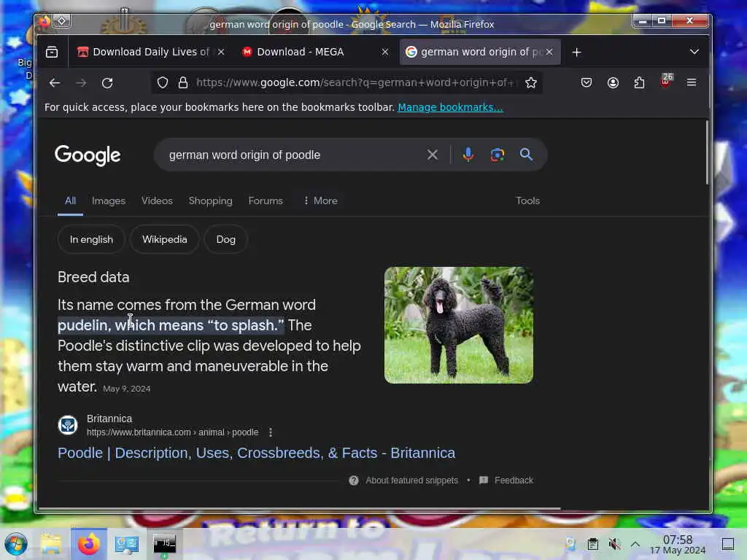Click into the Google search text box
Image resolution: width=747 pixels, height=560 pixels.
tap(292, 155)
